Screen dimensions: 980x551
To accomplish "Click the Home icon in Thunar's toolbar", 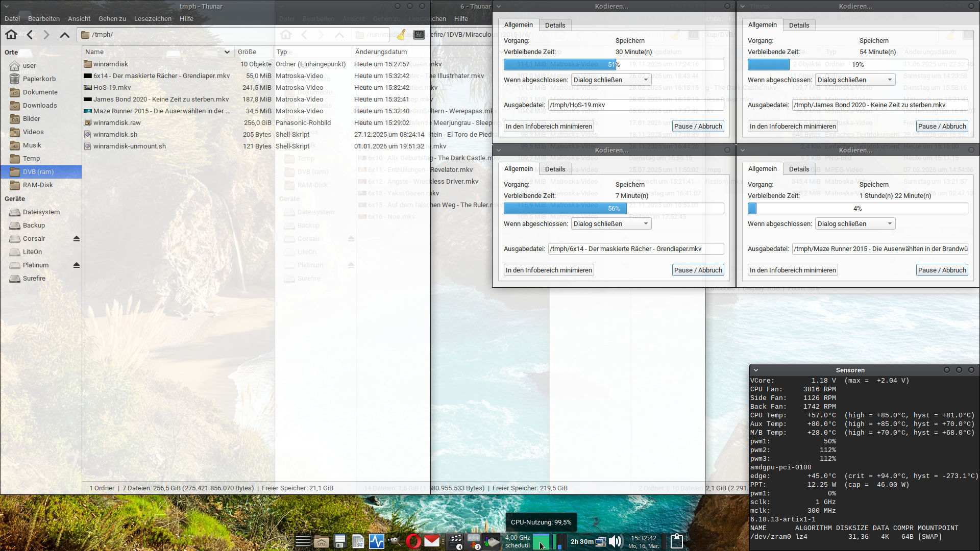I will (11, 34).
